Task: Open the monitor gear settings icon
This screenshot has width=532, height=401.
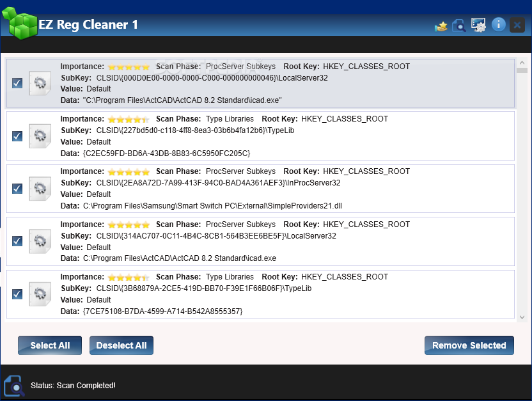Action: pos(478,25)
